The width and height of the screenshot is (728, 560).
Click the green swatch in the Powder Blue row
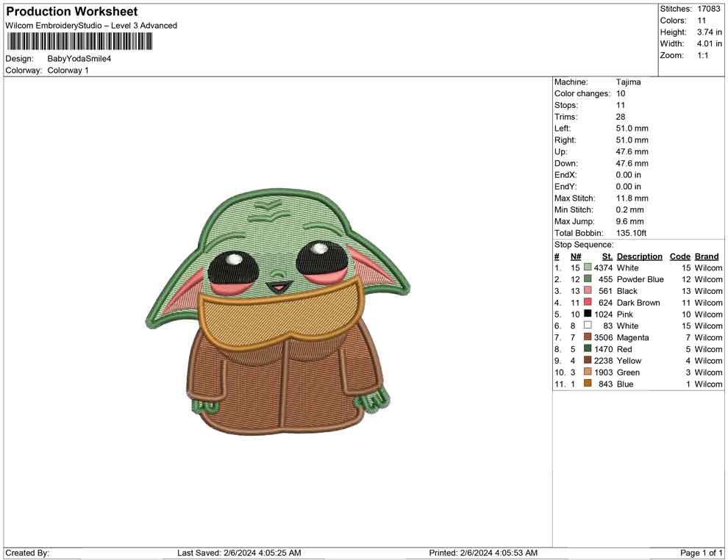tap(588, 279)
